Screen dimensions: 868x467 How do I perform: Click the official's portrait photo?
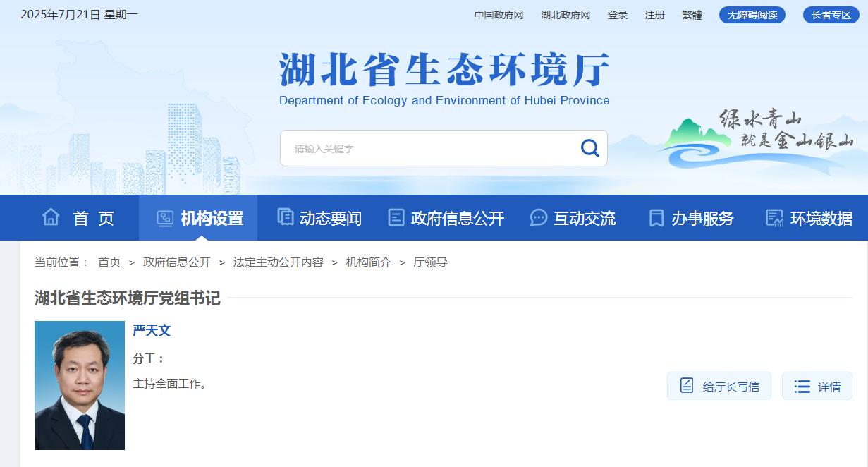point(79,385)
